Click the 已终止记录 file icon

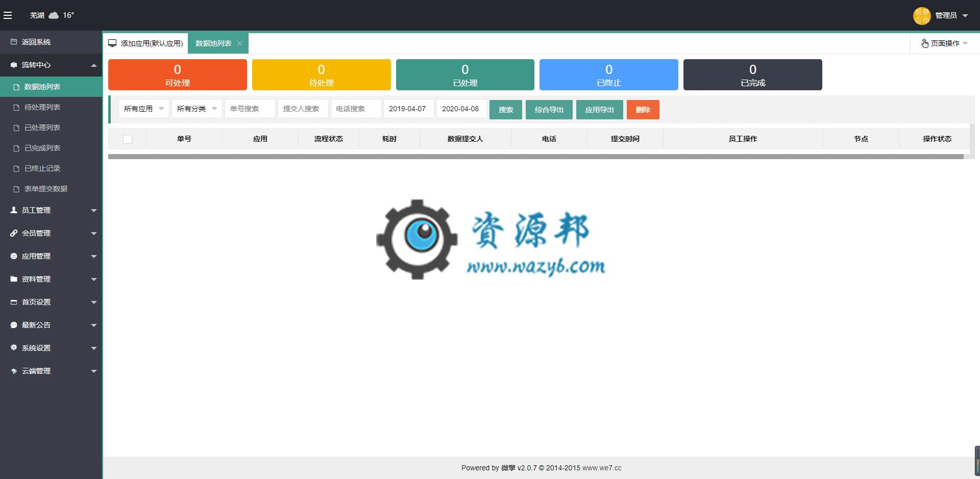(x=16, y=169)
